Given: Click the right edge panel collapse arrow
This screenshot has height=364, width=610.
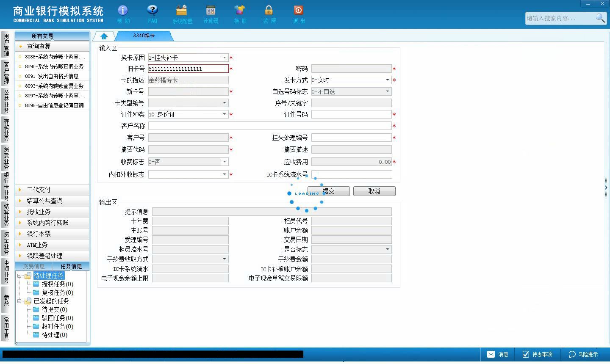Looking at the screenshot, I should click(x=606, y=188).
